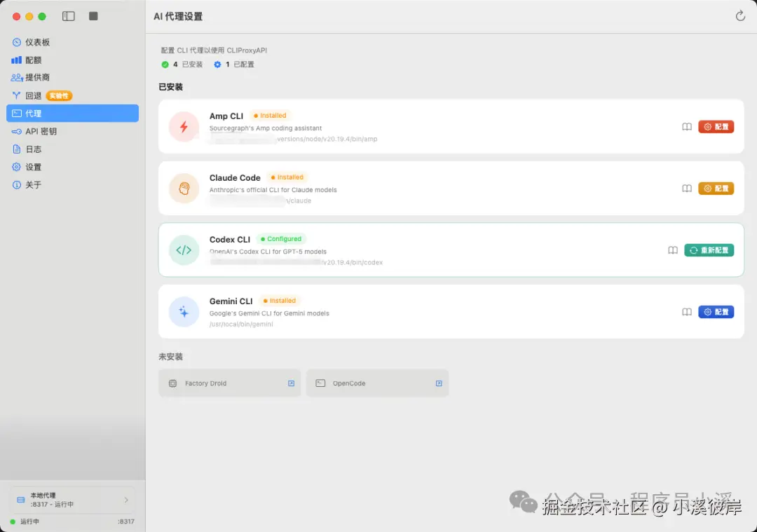Expand the 本地代理 :8317 panel chevron

tap(126, 500)
